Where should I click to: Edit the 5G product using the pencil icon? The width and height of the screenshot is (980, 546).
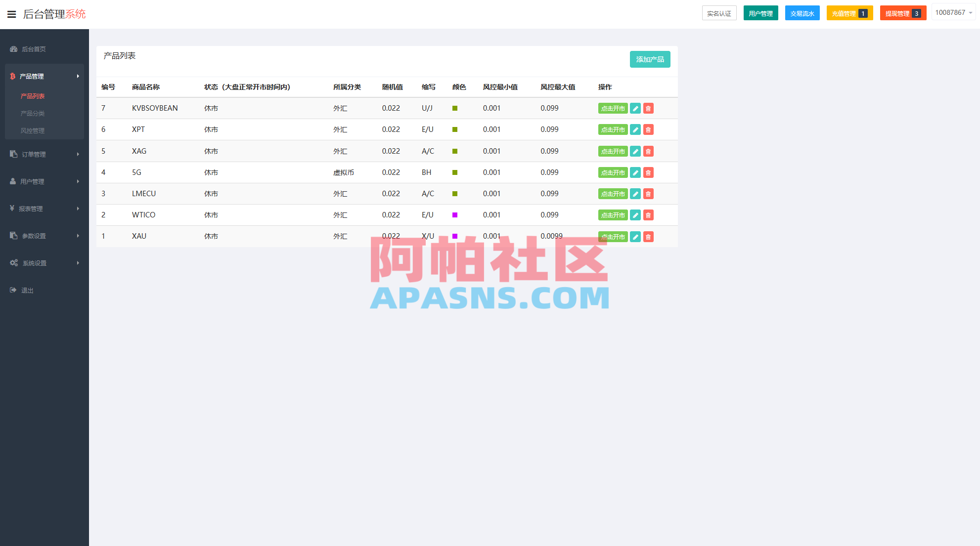pos(635,172)
